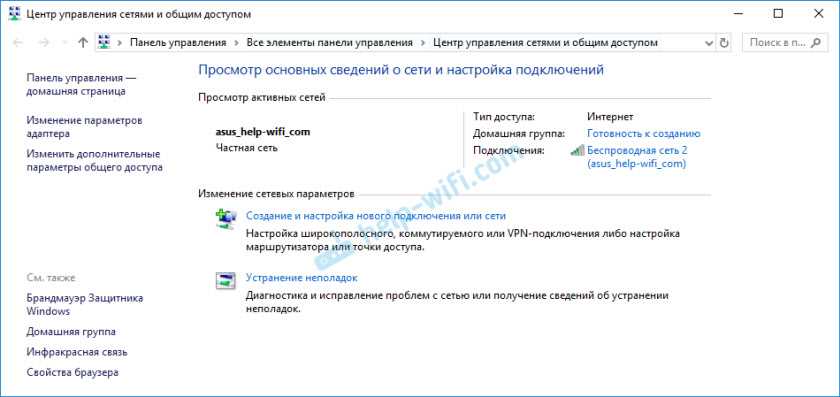
Task: Click 'Готовность к созданию' homegroup link
Action: click(643, 133)
